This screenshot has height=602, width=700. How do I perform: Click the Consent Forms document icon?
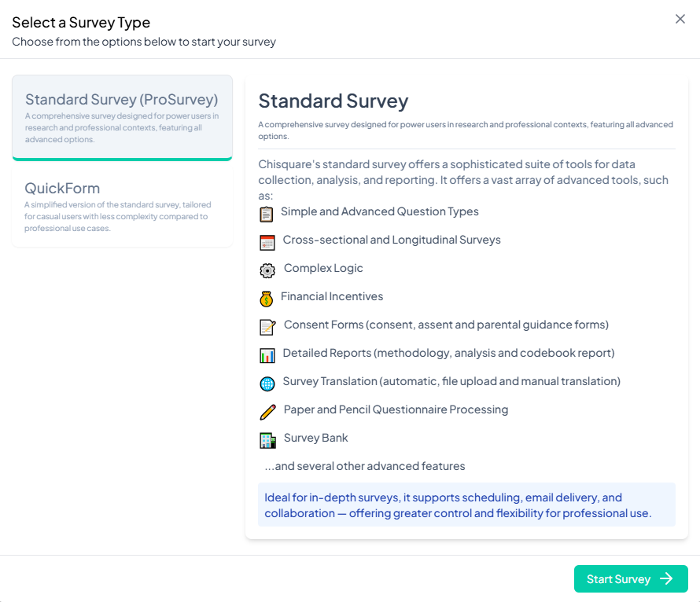267,326
